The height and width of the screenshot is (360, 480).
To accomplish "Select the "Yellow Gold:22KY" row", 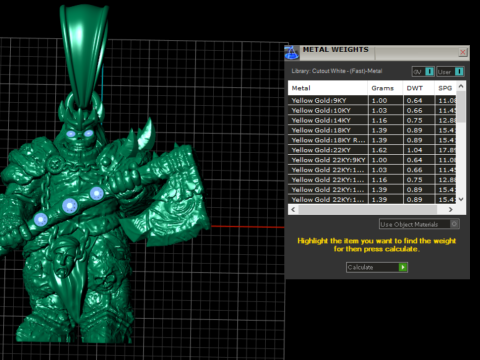I will pyautogui.click(x=372, y=150).
